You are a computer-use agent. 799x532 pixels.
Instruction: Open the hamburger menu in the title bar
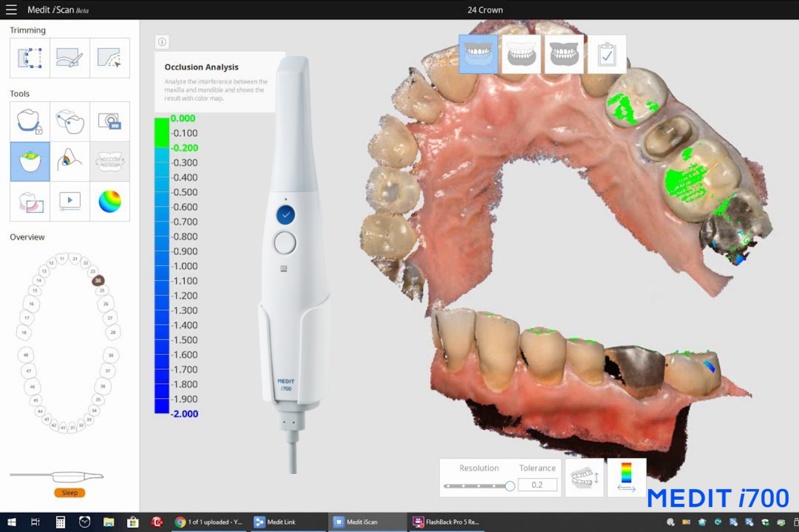[11, 10]
